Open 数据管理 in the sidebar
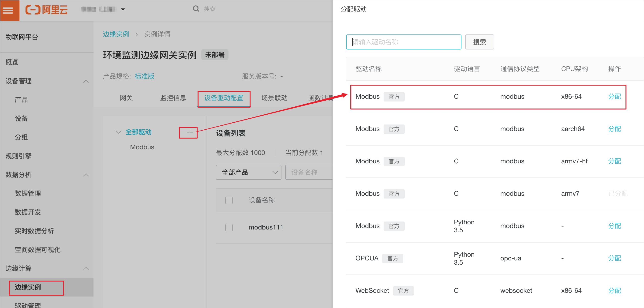This screenshot has height=308, width=644. (28, 194)
